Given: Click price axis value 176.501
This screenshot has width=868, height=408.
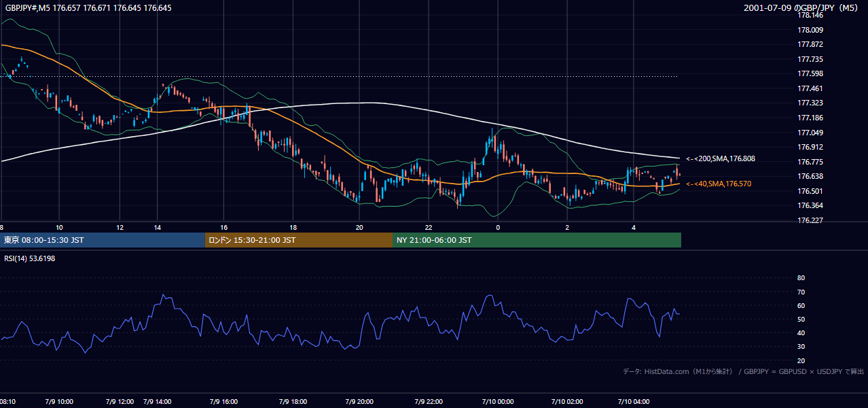Looking at the screenshot, I should click(x=810, y=191).
